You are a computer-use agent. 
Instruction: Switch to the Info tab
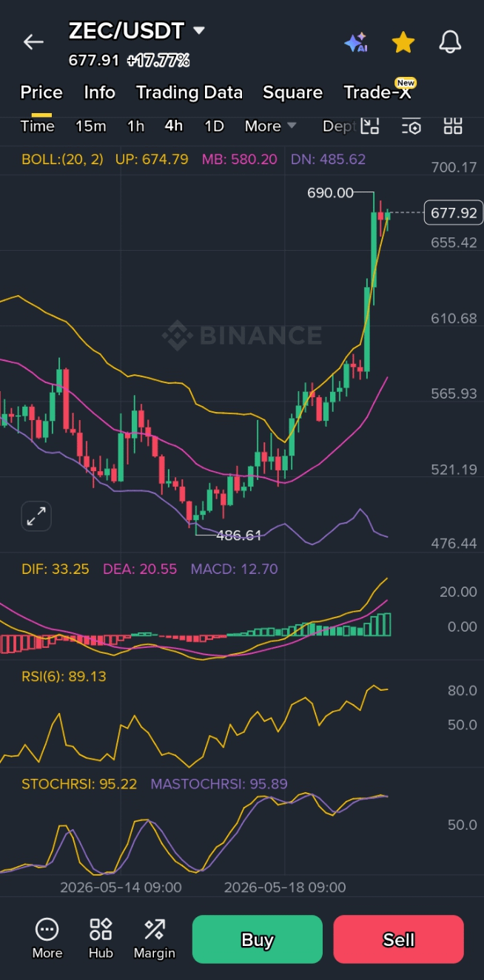[x=99, y=92]
